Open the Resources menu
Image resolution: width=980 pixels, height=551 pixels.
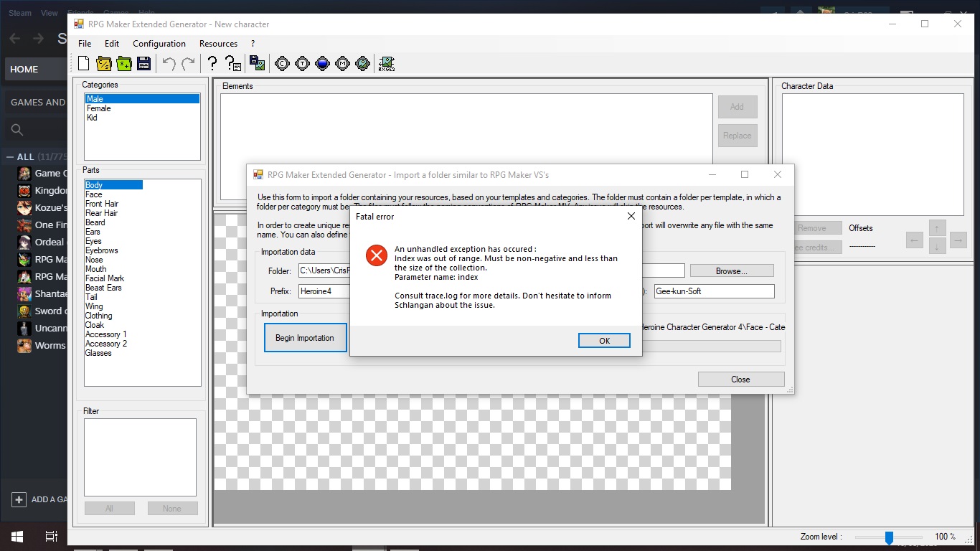(218, 44)
